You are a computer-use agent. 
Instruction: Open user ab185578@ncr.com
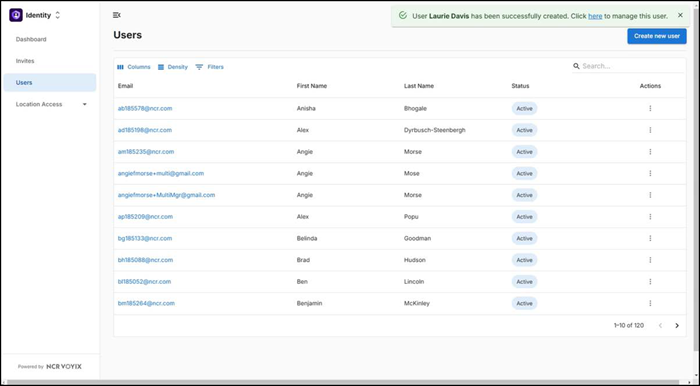click(x=145, y=108)
